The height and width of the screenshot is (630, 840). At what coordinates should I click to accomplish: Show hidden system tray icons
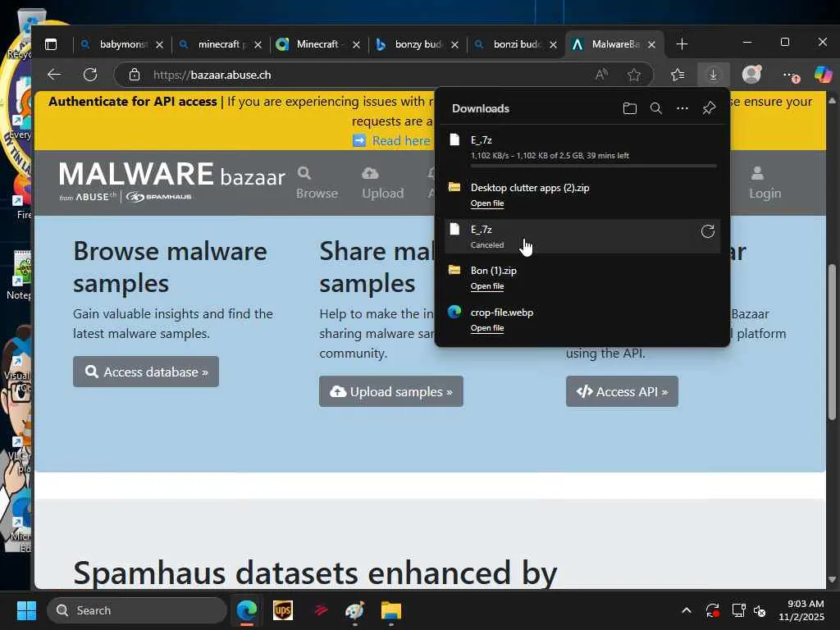(687, 610)
